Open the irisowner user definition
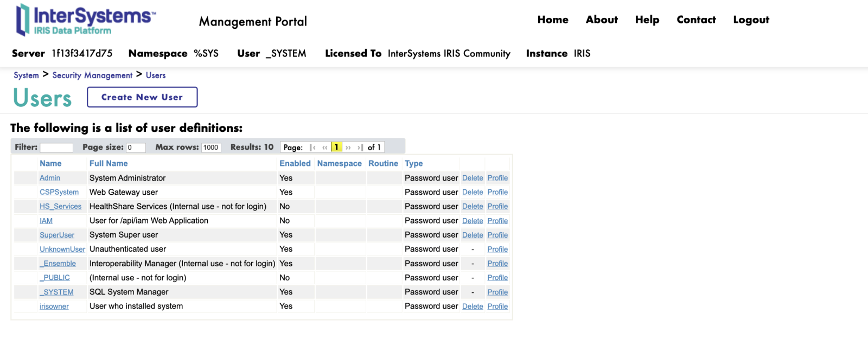This screenshot has width=868, height=345. coord(54,306)
